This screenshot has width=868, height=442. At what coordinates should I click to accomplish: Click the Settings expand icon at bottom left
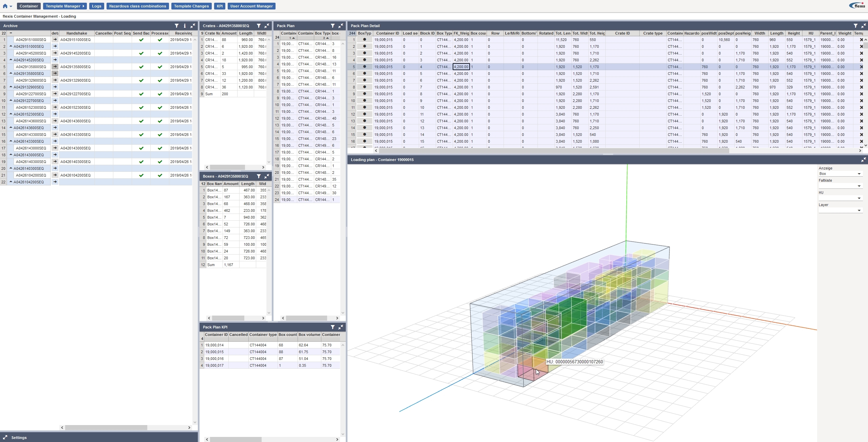click(x=5, y=437)
